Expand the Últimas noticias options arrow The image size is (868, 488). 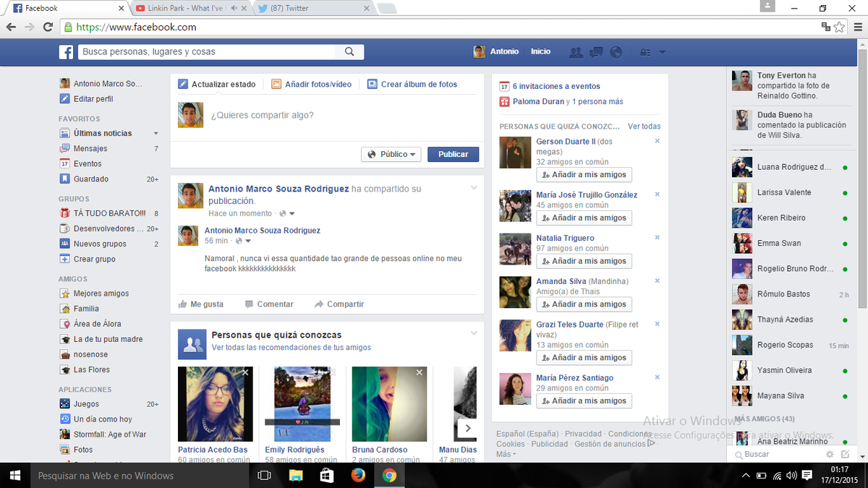coord(156,134)
